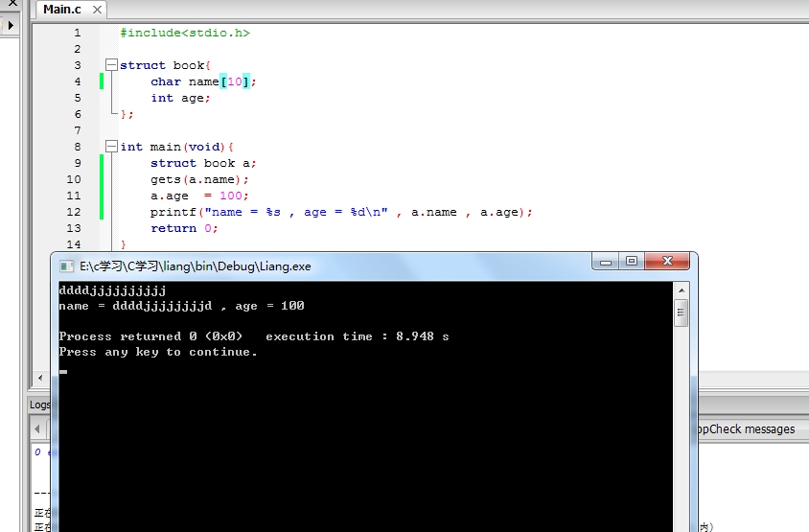Click the 'Process returned 0' console line

point(254,336)
